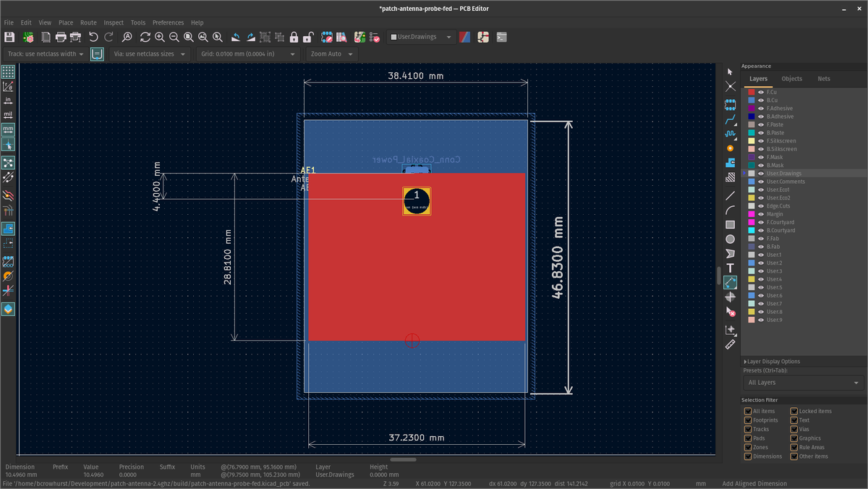Select the Draw Arc tool
This screenshot has height=489, width=868.
coord(730,210)
